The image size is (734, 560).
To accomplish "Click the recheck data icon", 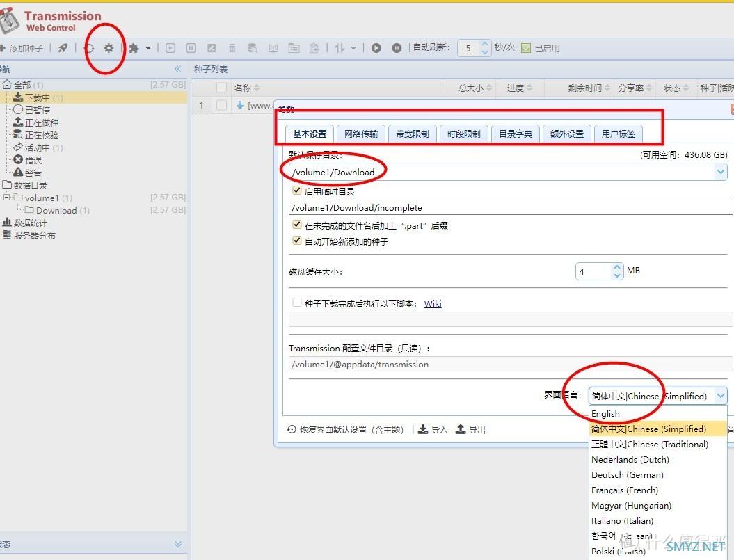I will pyautogui.click(x=253, y=48).
